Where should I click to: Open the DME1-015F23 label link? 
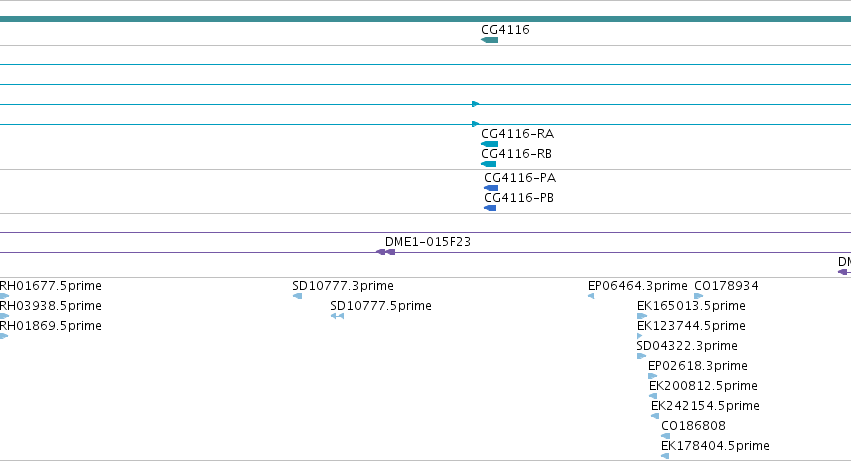coord(428,242)
